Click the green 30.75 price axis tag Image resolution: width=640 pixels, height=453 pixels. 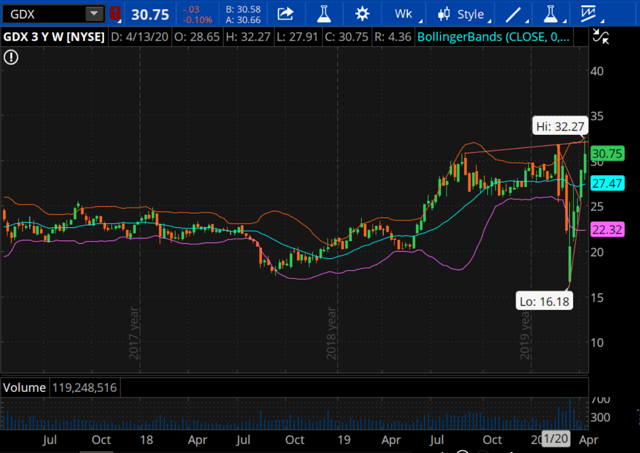pos(607,153)
